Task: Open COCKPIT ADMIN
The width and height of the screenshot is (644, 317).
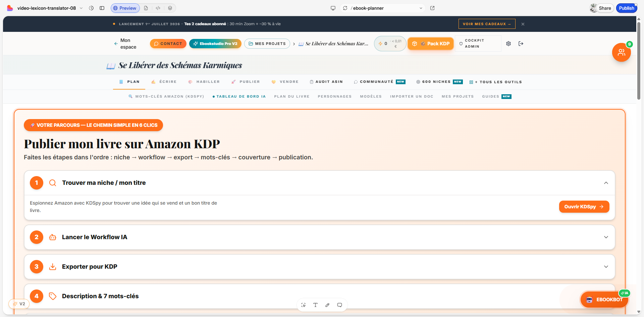Action: [478, 44]
